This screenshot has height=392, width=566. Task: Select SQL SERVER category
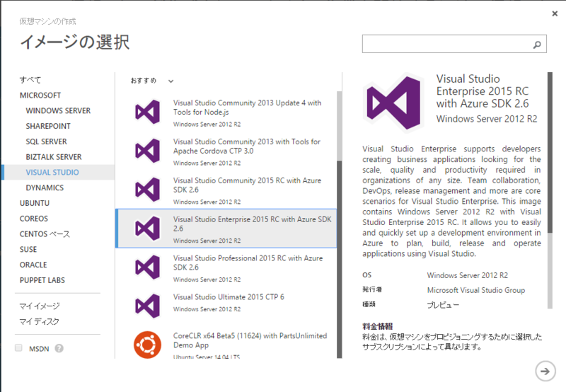point(46,142)
